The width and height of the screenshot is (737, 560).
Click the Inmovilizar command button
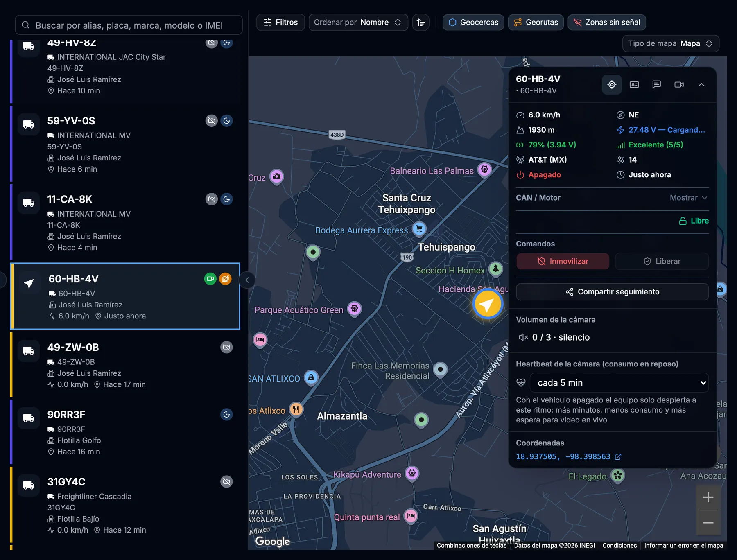click(563, 261)
